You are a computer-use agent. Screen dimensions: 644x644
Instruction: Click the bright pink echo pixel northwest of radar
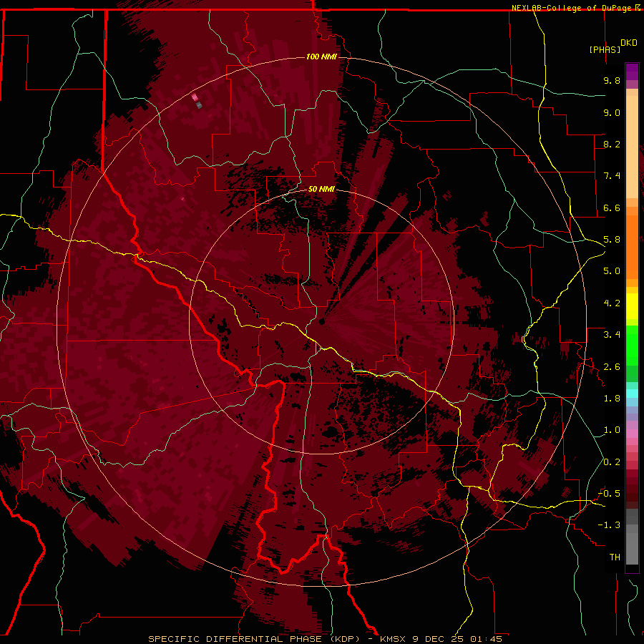[195, 97]
